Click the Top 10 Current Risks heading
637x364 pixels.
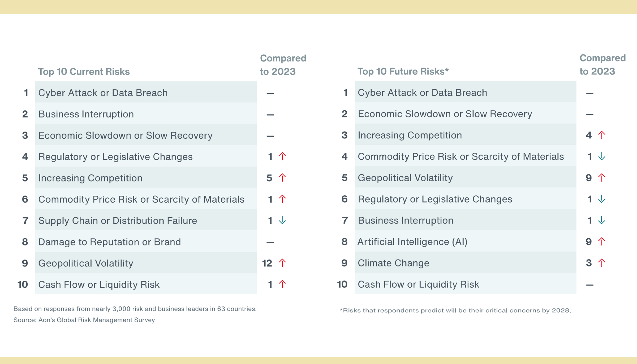point(84,72)
